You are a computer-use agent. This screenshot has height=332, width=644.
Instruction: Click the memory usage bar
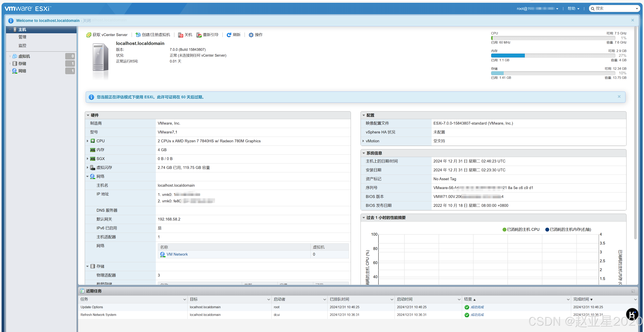pyautogui.click(x=553, y=56)
